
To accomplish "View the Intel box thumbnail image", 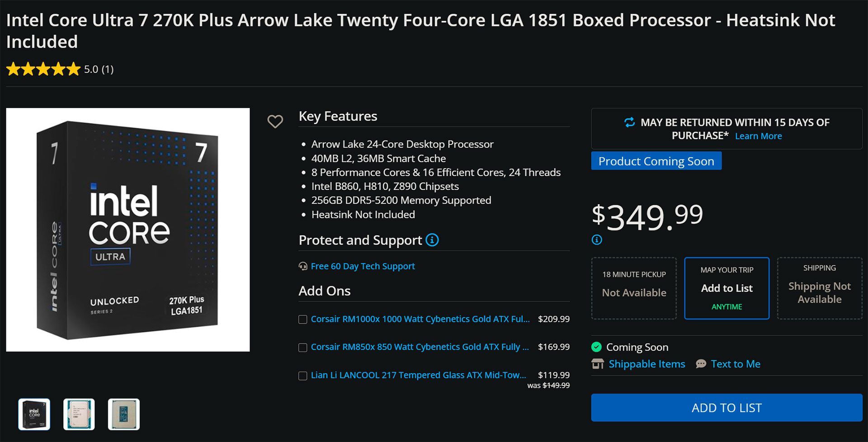I will (x=34, y=414).
